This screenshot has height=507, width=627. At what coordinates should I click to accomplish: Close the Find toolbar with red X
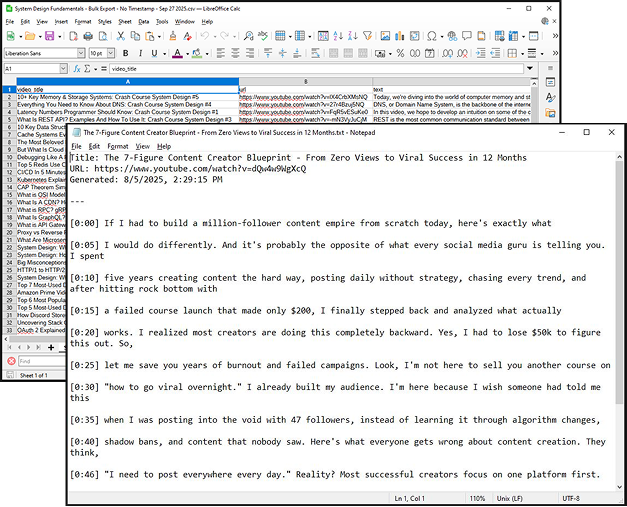coord(11,361)
